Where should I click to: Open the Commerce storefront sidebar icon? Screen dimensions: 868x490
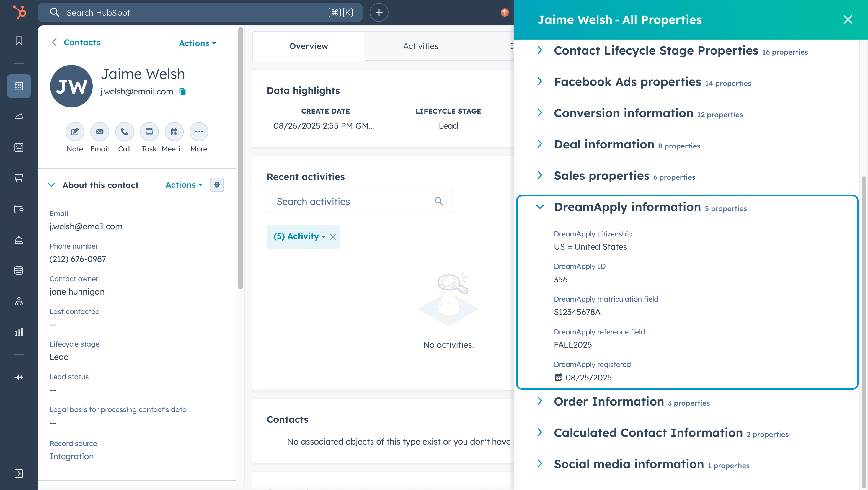pos(19,178)
